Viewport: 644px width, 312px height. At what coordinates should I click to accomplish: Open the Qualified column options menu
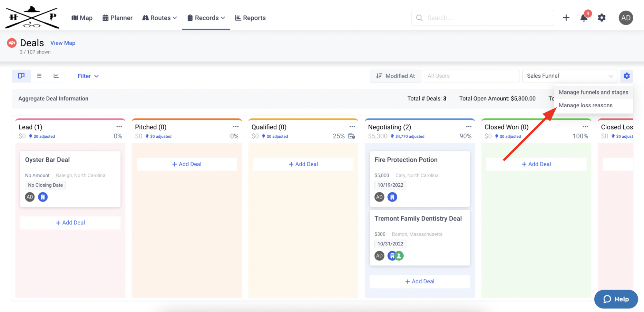tap(352, 127)
